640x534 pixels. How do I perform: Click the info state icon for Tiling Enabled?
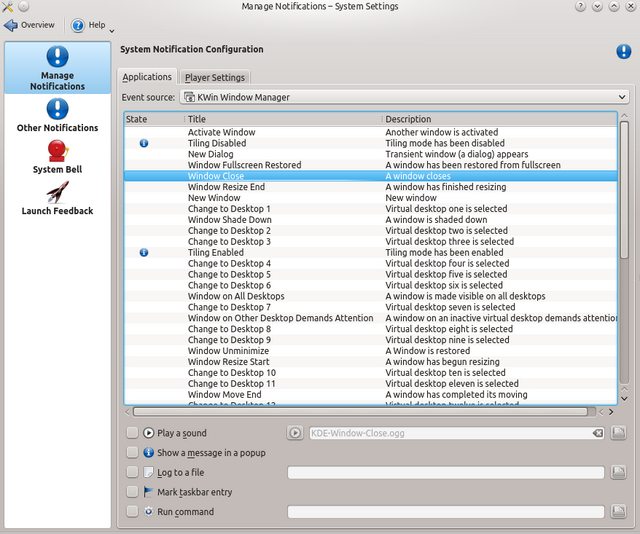tap(144, 252)
